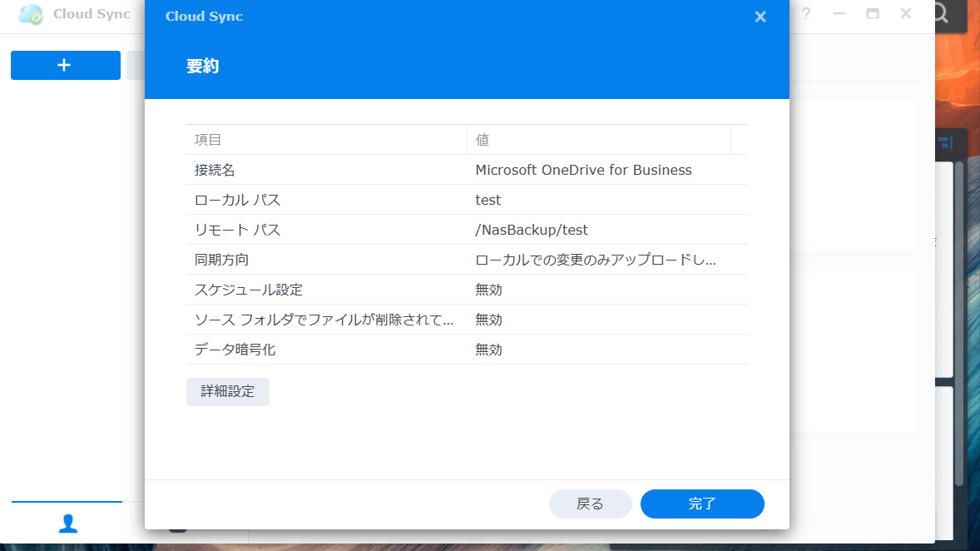The width and height of the screenshot is (980, 551).
Task: Select 無効 value in データ暗号化 row
Action: [x=488, y=350]
